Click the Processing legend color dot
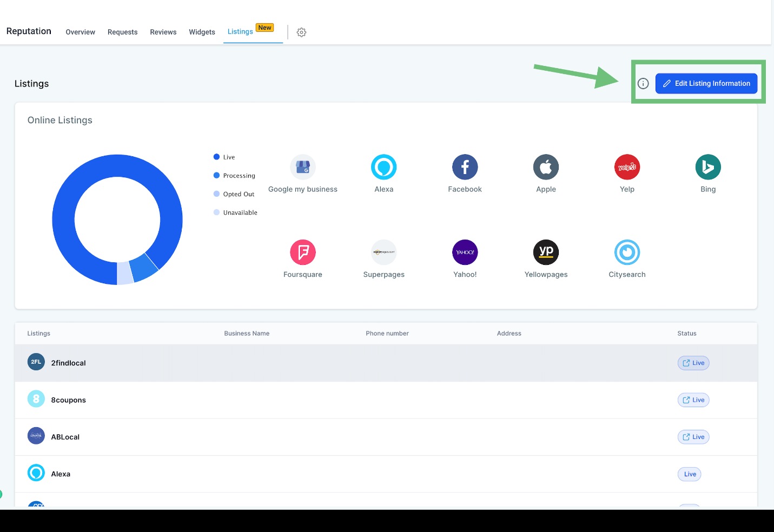The width and height of the screenshot is (774, 532). 217,175
